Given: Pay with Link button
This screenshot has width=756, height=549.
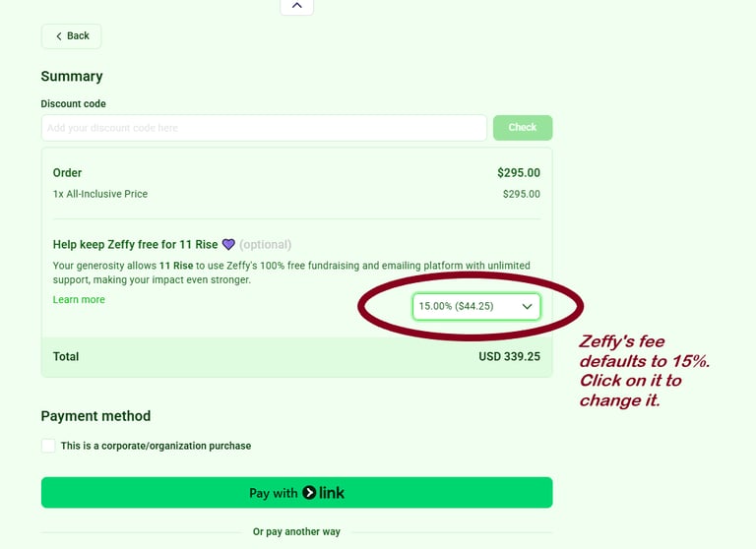Looking at the screenshot, I should (x=297, y=493).
